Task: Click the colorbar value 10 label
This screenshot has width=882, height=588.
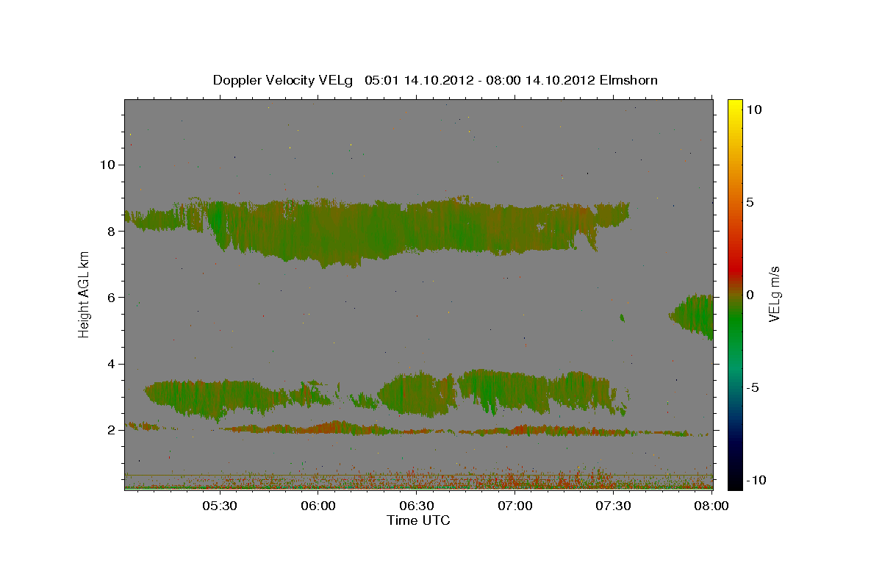Action: click(x=754, y=109)
